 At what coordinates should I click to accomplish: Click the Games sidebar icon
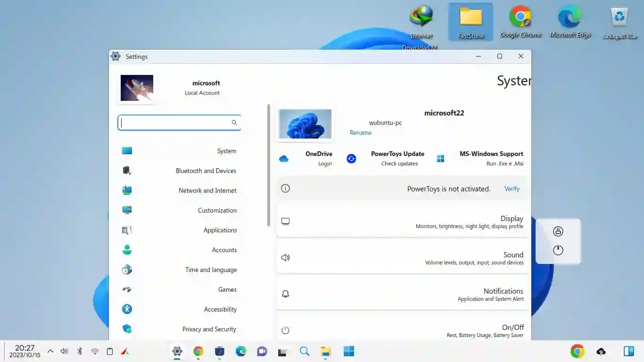tap(127, 289)
